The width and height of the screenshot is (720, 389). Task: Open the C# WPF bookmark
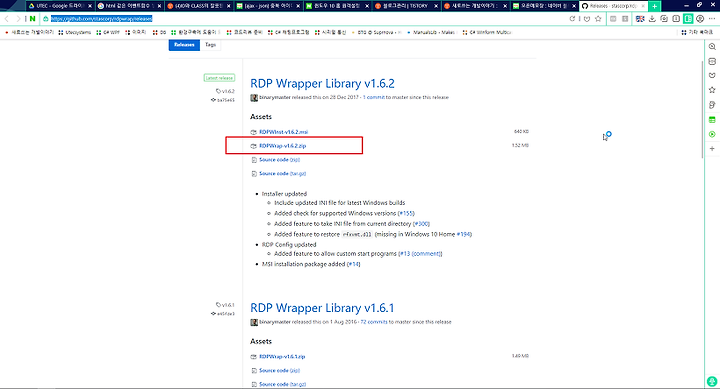(x=108, y=33)
